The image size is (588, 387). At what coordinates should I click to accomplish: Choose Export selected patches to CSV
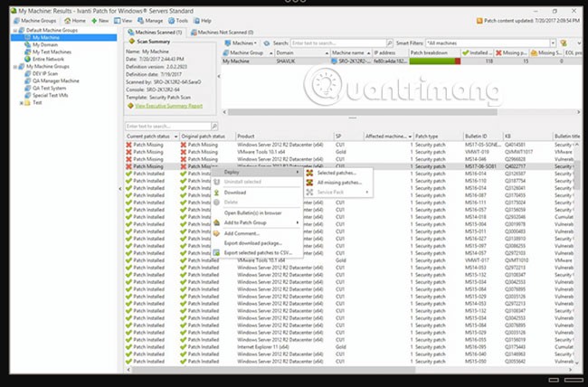pos(257,253)
